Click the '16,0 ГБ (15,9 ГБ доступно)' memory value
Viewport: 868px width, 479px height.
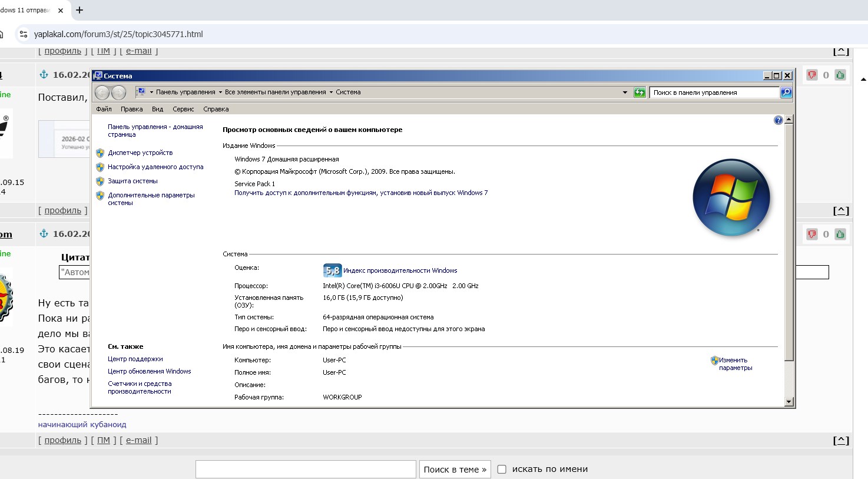pos(363,298)
